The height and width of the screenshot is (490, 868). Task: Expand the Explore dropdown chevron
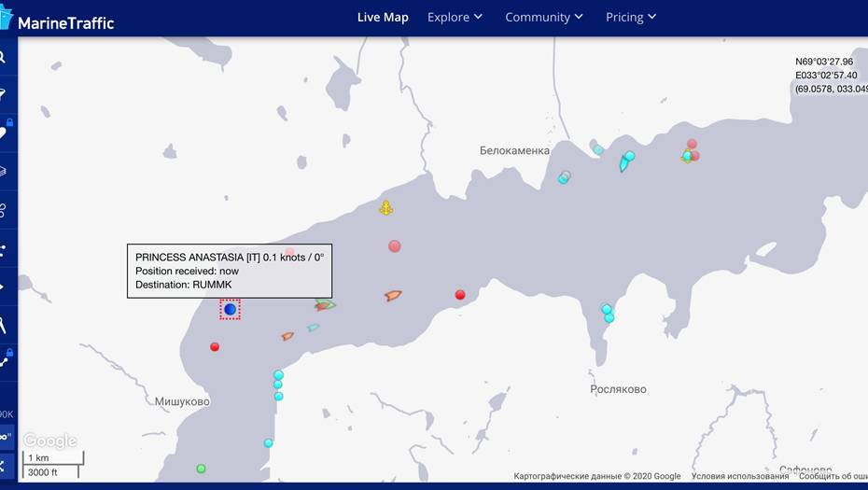478,17
